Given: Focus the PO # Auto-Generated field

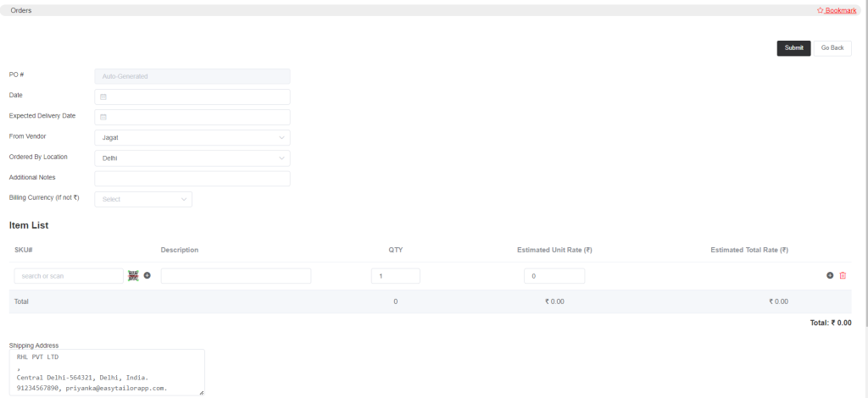Looking at the screenshot, I should click(192, 76).
